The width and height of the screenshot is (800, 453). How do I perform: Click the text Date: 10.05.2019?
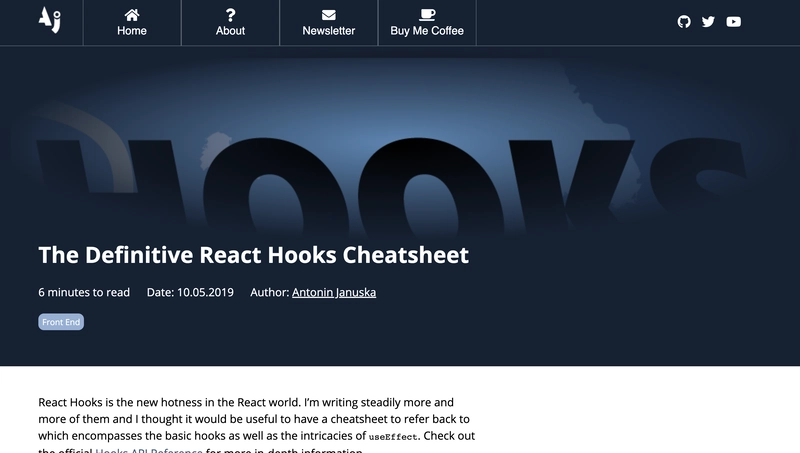(x=190, y=292)
